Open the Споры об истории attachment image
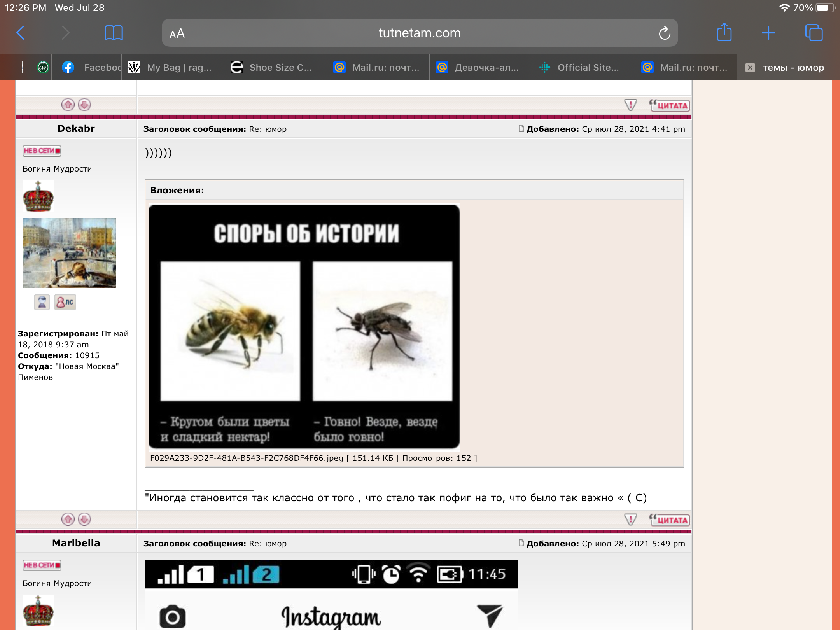This screenshot has width=840, height=630. 304,327
